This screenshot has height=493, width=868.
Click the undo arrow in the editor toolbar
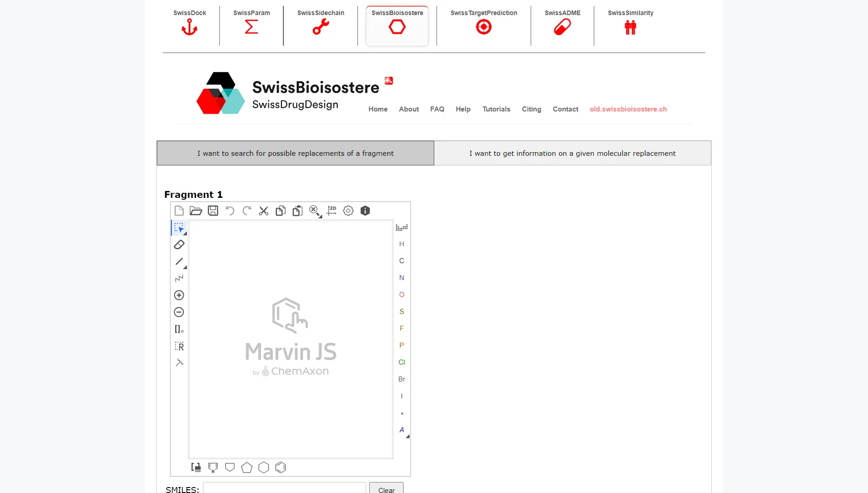[x=229, y=211]
